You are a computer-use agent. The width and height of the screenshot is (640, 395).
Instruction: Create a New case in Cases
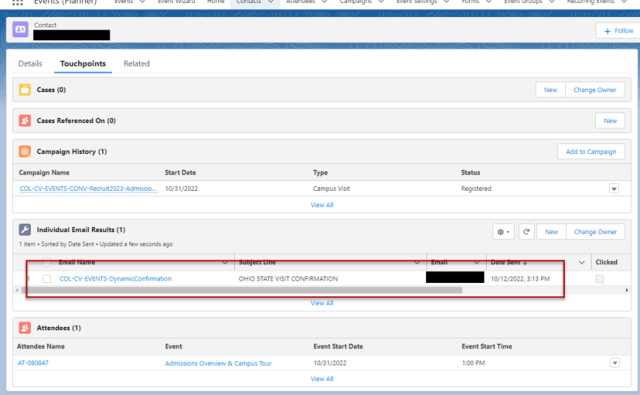coord(550,90)
